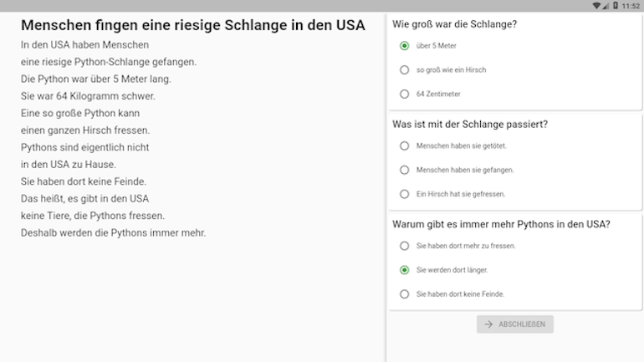
Task: Select "Ein Hirsch hat sie gefressen." answer
Action: pyautogui.click(x=405, y=194)
